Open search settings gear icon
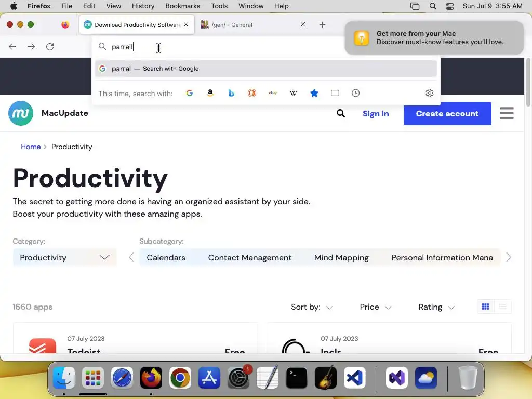Viewport: 532px width, 399px height. click(430, 93)
